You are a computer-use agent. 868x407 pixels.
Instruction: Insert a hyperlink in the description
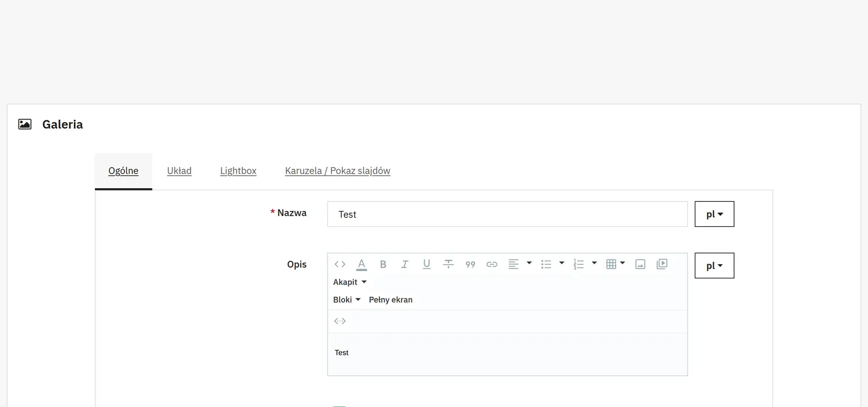click(492, 264)
